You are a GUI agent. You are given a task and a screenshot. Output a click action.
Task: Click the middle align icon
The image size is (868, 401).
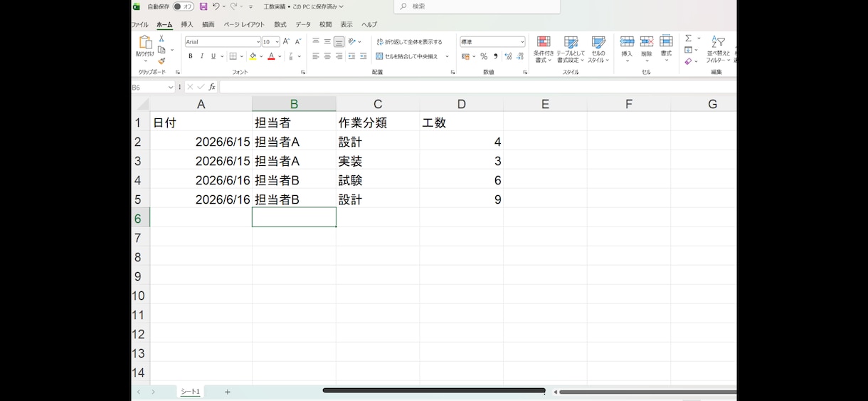click(327, 41)
